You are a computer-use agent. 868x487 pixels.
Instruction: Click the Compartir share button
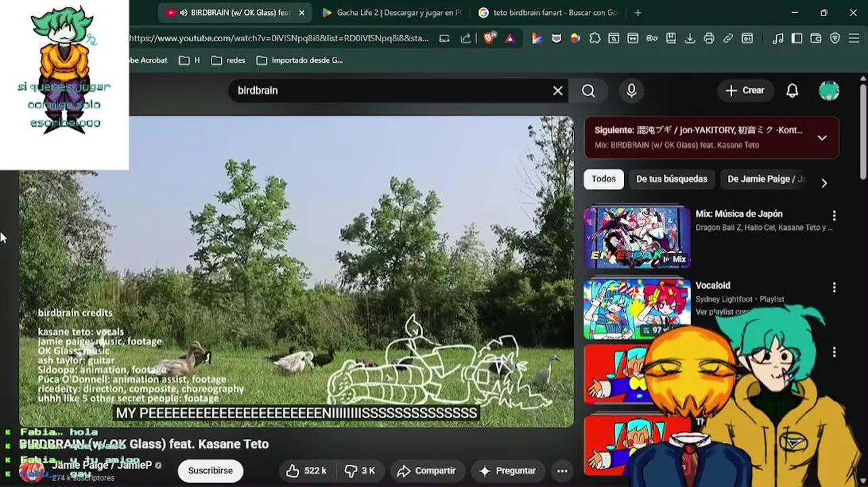427,471
